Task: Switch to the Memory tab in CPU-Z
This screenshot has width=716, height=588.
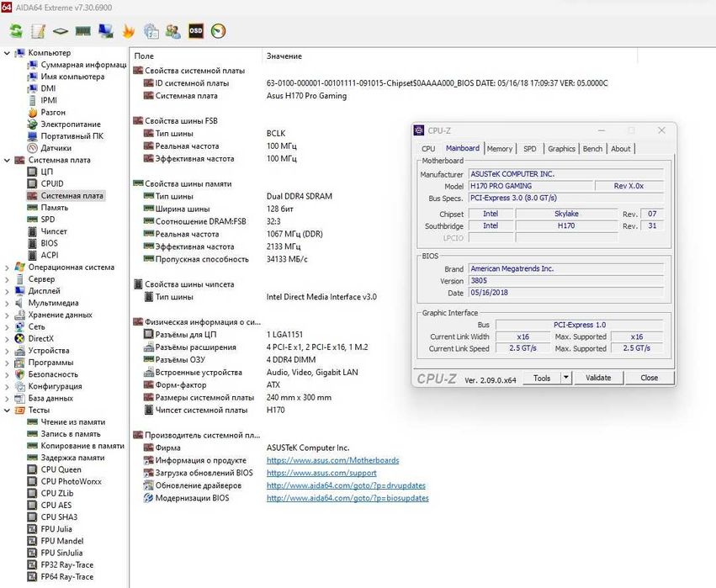Action: tap(500, 149)
